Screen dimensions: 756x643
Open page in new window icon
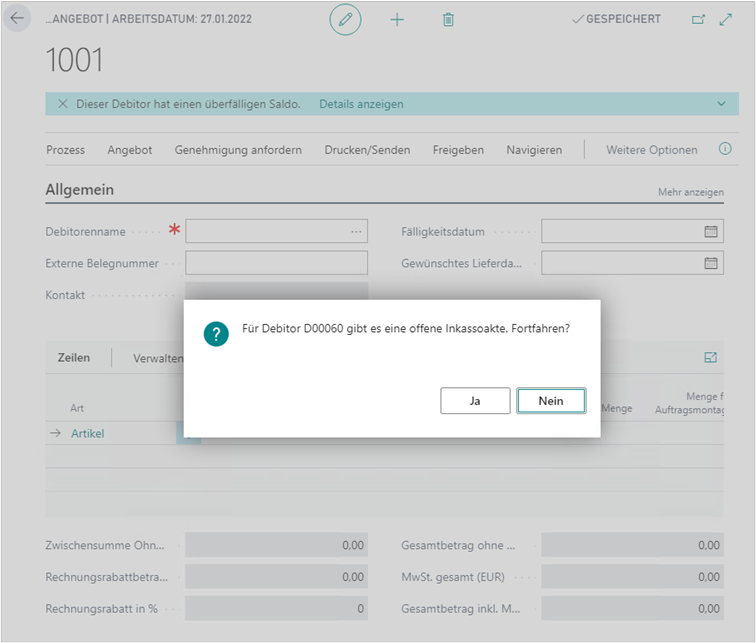click(698, 19)
